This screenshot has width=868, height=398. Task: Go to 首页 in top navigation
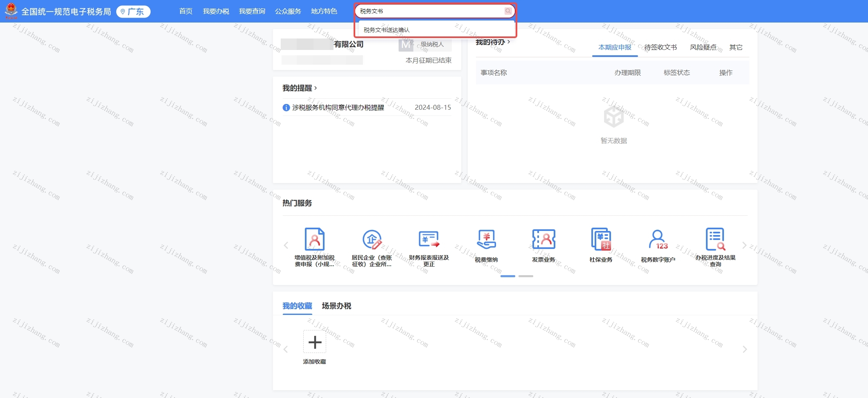[x=186, y=11]
